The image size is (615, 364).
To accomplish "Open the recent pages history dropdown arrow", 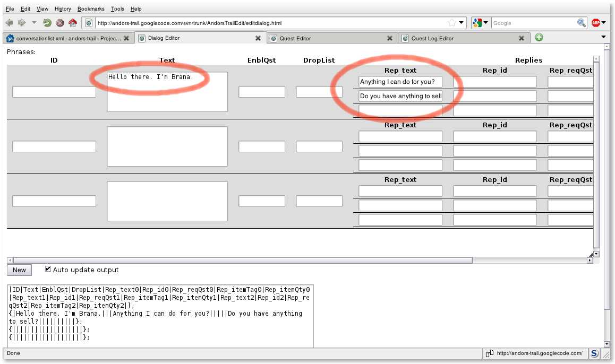I will point(34,23).
